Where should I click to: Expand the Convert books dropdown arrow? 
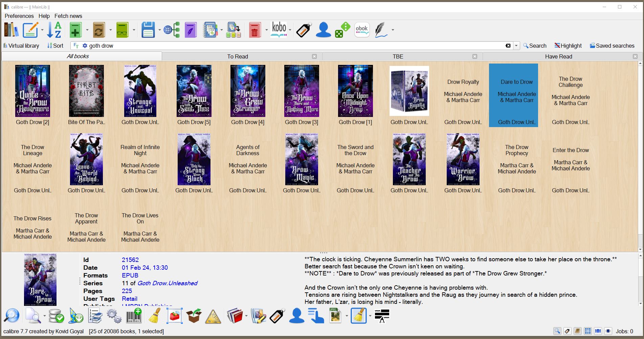click(110, 30)
